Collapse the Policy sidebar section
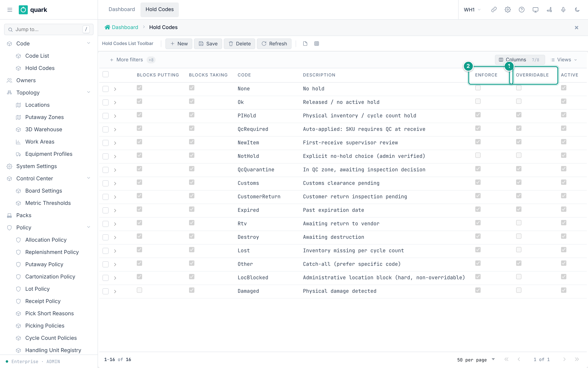The height and width of the screenshot is (368, 588). [88, 227]
